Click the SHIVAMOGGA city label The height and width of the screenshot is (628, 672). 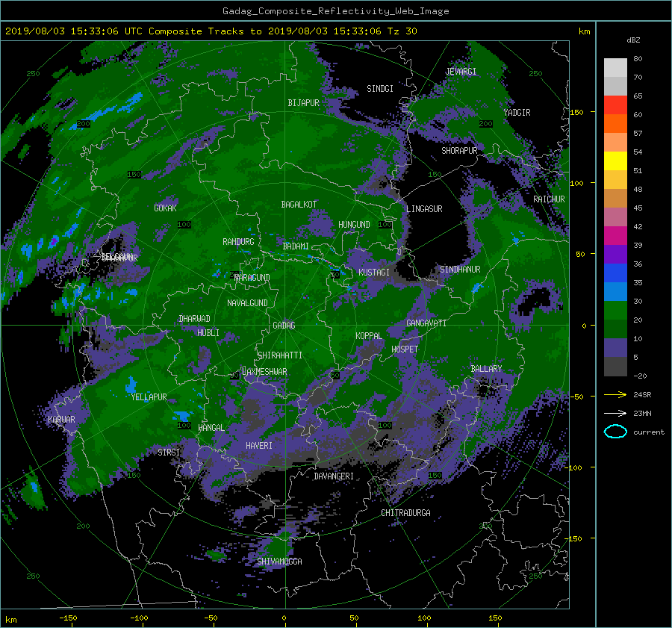pos(279,561)
